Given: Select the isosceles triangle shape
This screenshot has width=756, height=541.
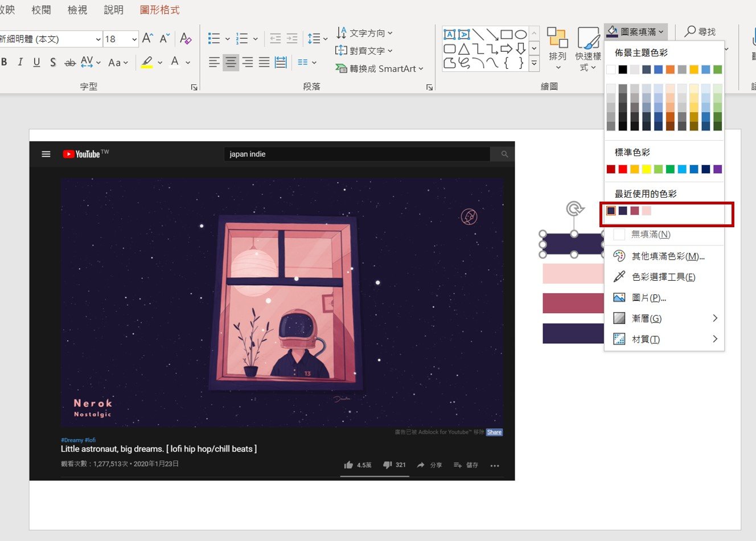Looking at the screenshot, I should (x=464, y=49).
